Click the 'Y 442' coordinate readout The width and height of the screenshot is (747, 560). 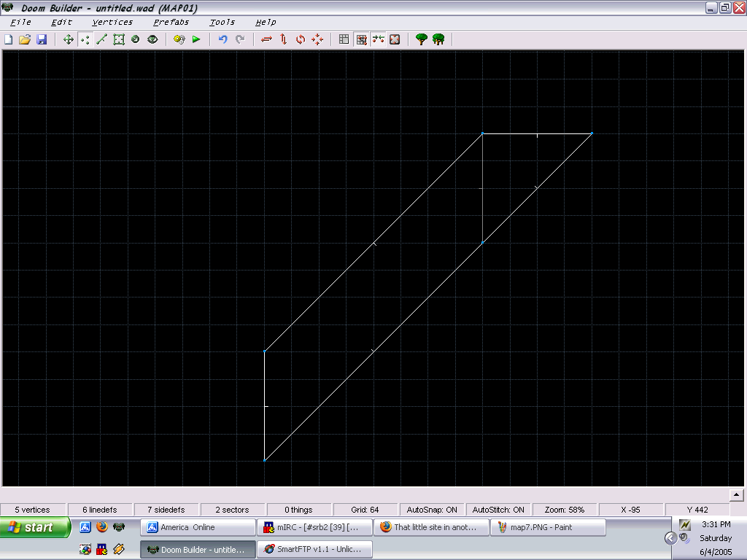pyautogui.click(x=697, y=510)
